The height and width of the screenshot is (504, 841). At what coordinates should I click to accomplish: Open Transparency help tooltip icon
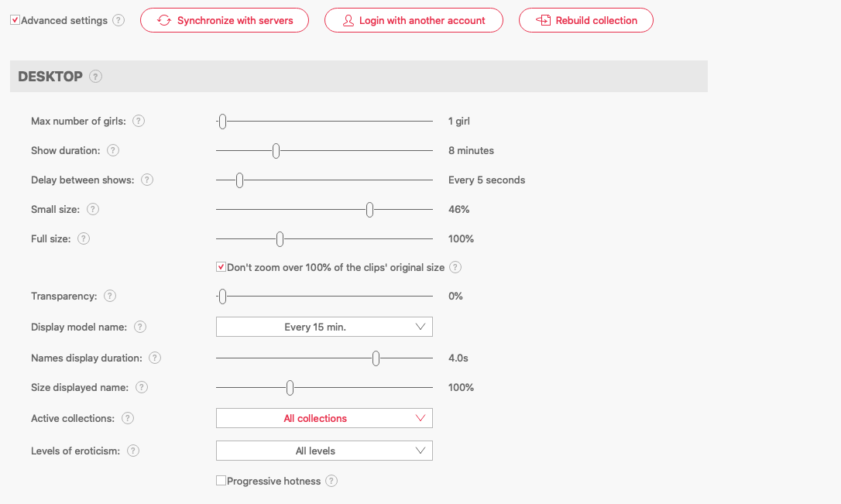[110, 297]
